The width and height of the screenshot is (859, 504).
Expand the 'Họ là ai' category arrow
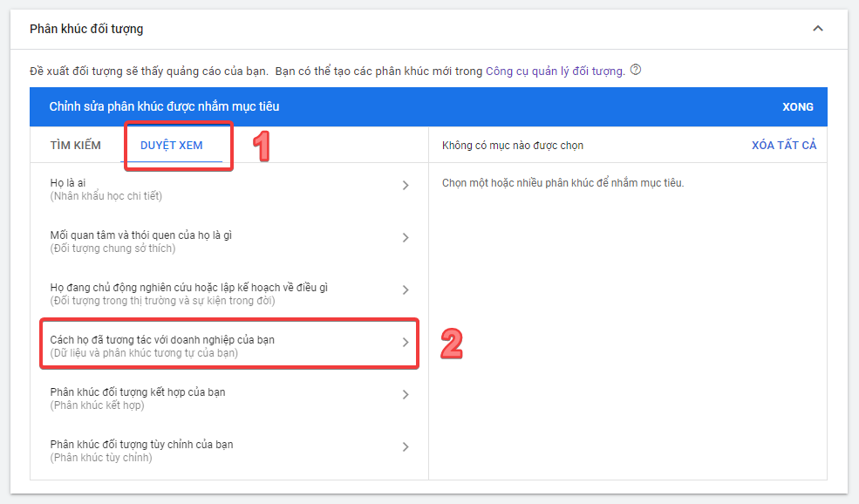[406, 185]
